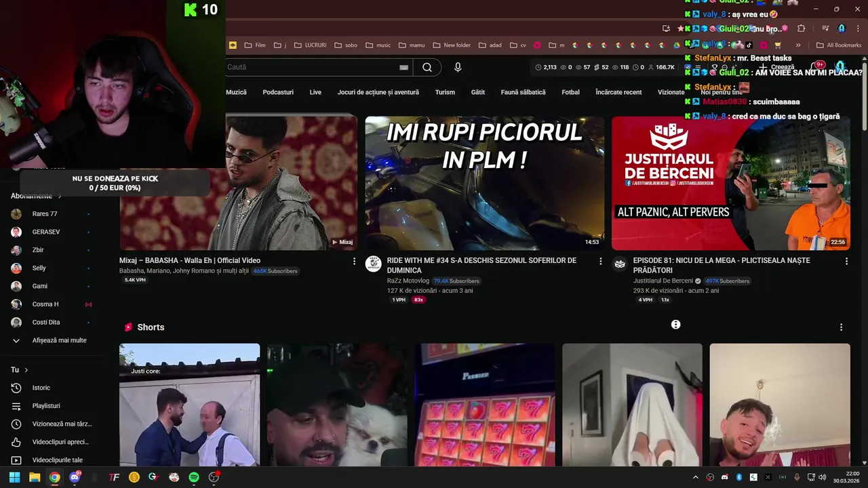The image size is (868, 488).
Task: Expand the Tu section
Action: tap(20, 370)
